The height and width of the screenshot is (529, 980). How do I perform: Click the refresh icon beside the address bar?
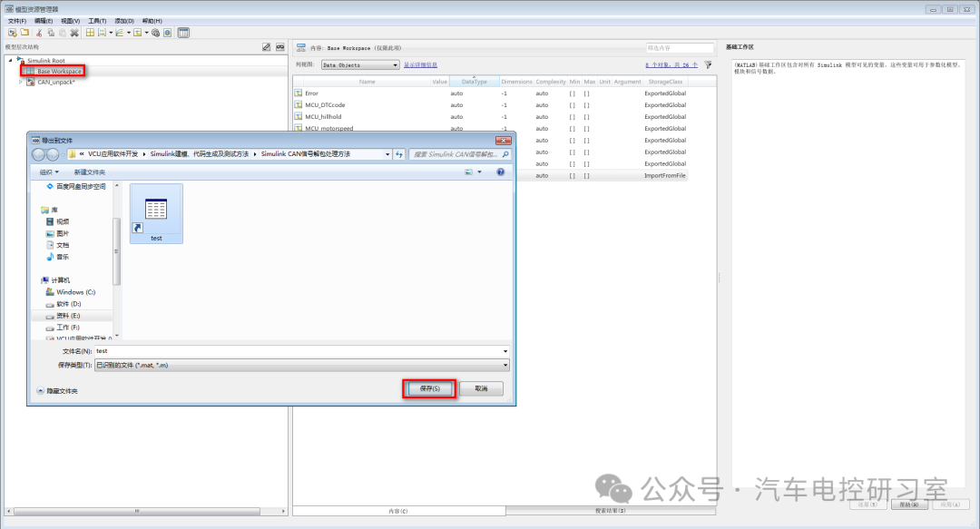click(x=399, y=154)
